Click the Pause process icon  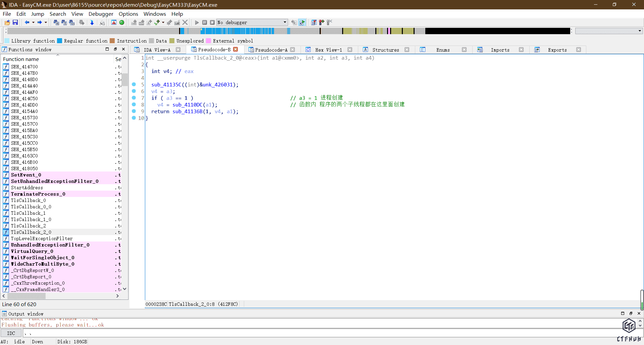[205, 22]
